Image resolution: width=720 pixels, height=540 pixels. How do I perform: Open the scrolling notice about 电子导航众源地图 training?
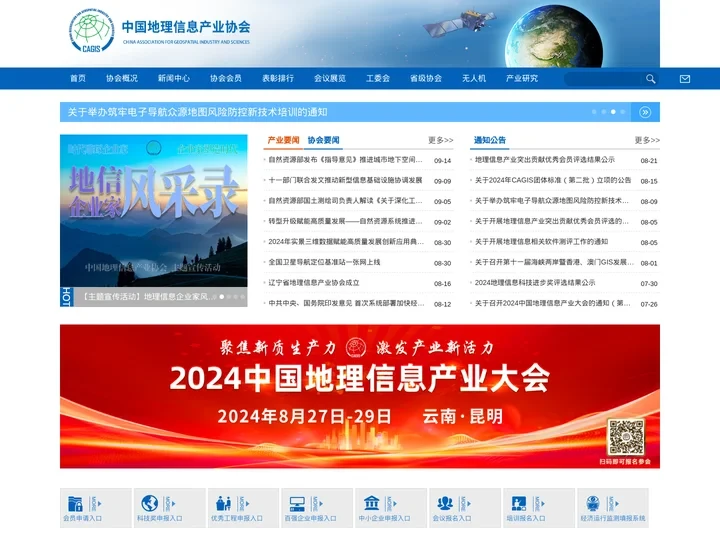(197, 112)
